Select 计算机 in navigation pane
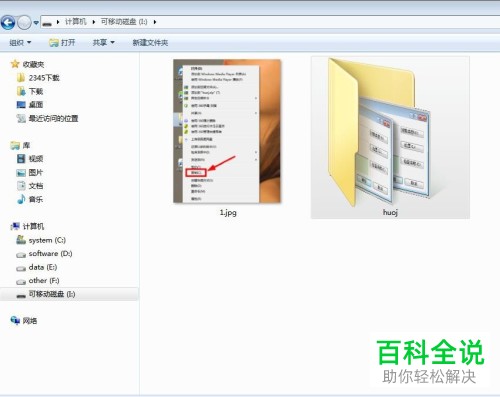The image size is (500, 397). point(33,227)
